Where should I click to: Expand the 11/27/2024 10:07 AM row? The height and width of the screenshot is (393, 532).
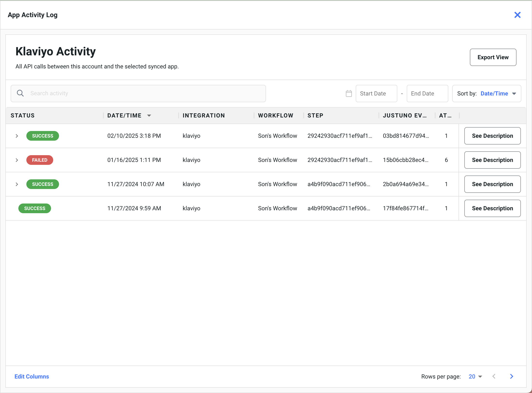[x=17, y=184]
